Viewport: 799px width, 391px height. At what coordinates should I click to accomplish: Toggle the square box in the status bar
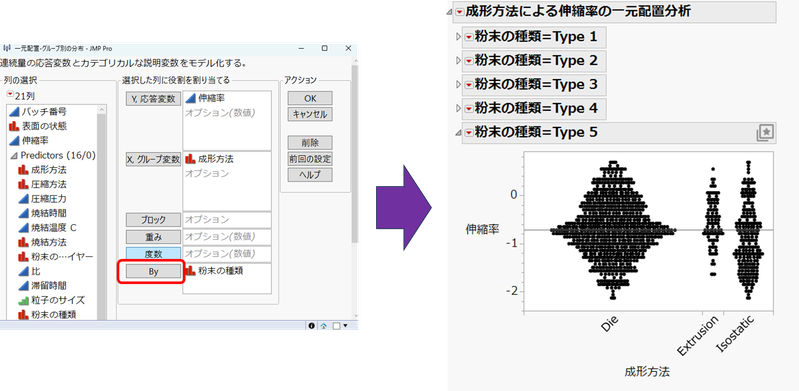coord(336,326)
